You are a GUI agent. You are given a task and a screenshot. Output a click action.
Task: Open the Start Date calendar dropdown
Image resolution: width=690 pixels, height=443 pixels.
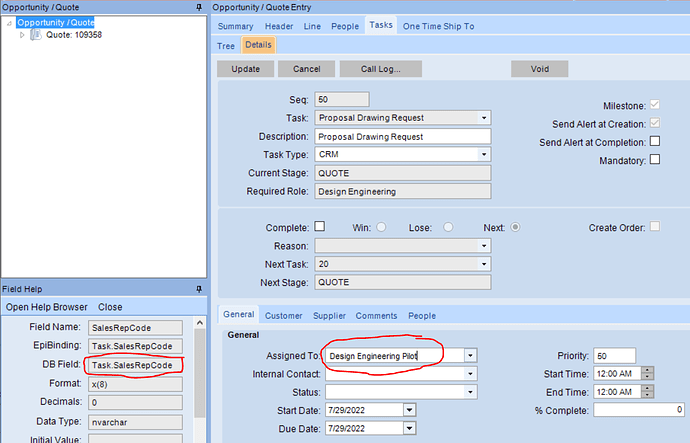pyautogui.click(x=409, y=410)
